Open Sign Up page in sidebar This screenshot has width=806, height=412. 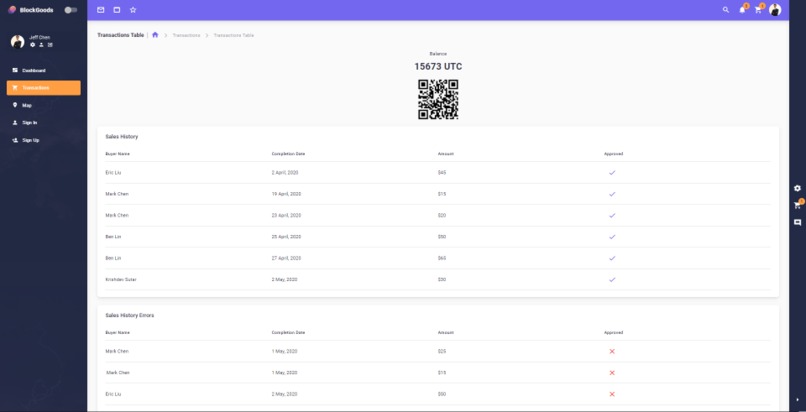tap(44, 140)
